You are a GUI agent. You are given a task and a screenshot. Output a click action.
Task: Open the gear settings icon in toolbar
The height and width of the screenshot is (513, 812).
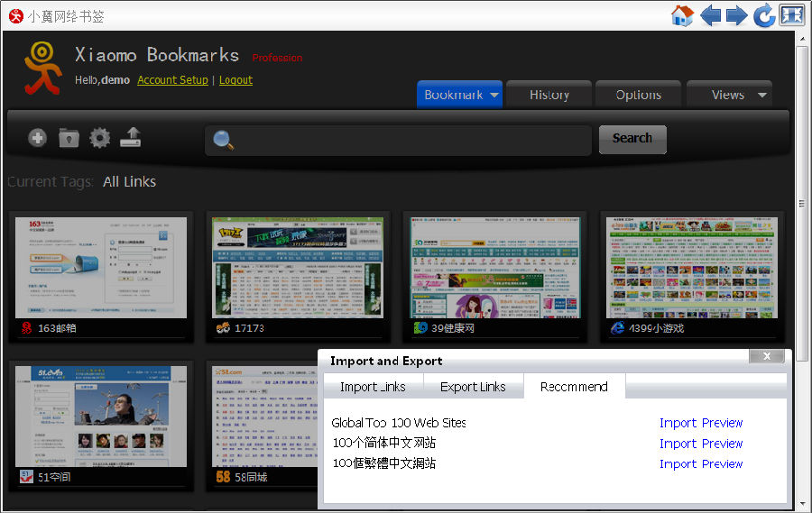click(99, 138)
